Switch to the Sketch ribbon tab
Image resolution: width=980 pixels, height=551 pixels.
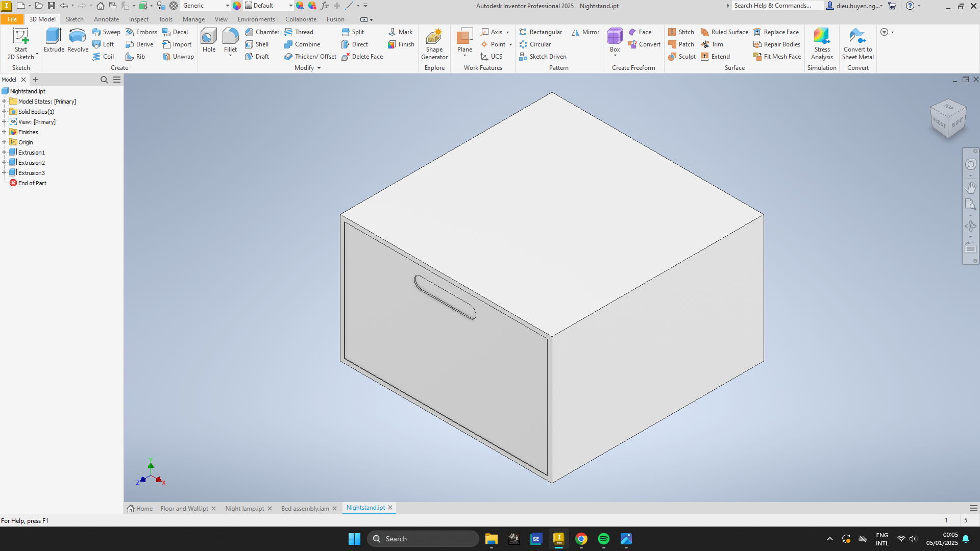pyautogui.click(x=75, y=19)
